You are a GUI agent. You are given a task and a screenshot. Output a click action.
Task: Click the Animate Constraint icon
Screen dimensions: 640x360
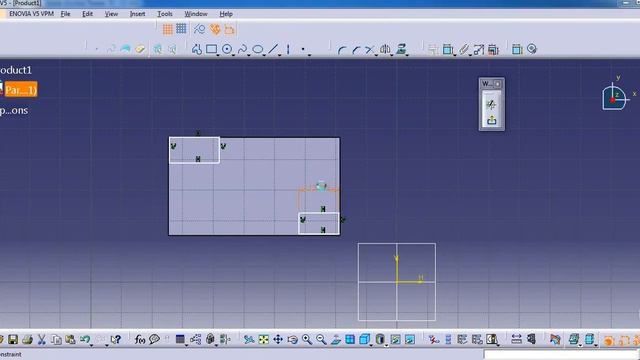click(478, 49)
